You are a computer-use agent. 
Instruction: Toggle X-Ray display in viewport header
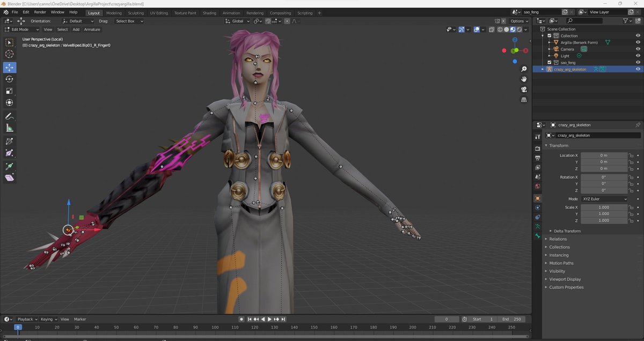(x=492, y=29)
